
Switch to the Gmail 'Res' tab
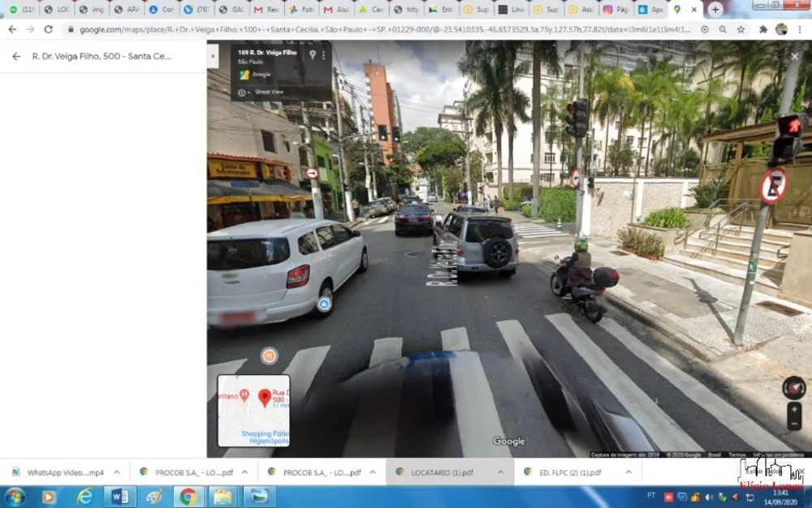point(266,9)
